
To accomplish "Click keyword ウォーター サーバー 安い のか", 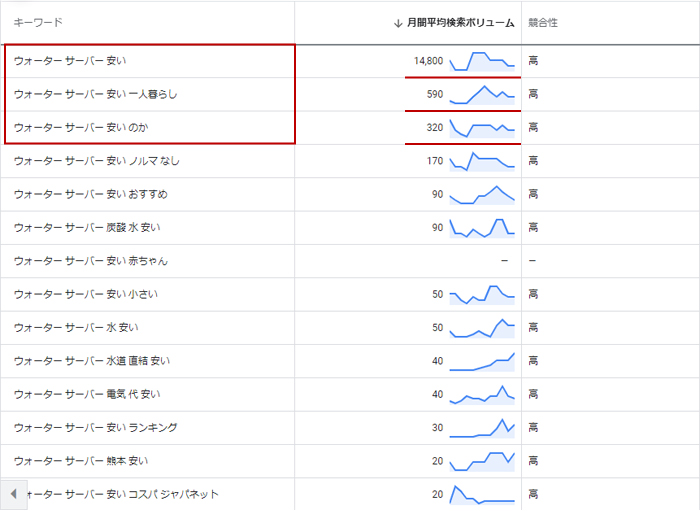I will [82, 127].
